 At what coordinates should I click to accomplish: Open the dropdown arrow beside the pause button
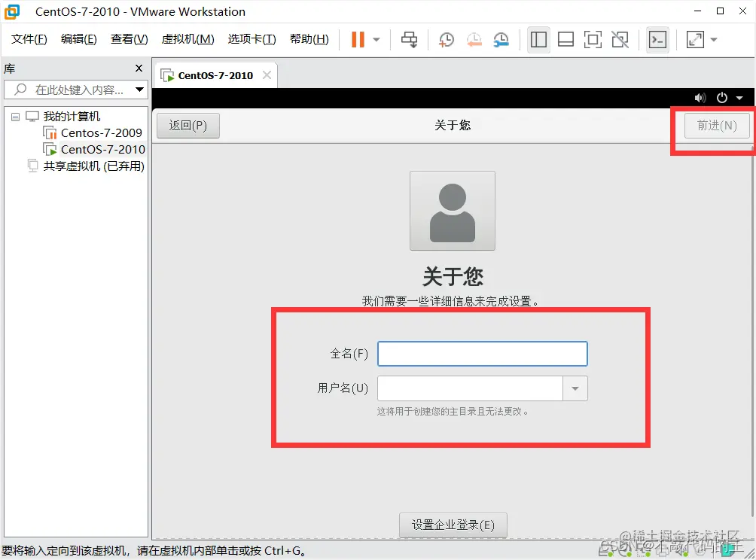(376, 40)
